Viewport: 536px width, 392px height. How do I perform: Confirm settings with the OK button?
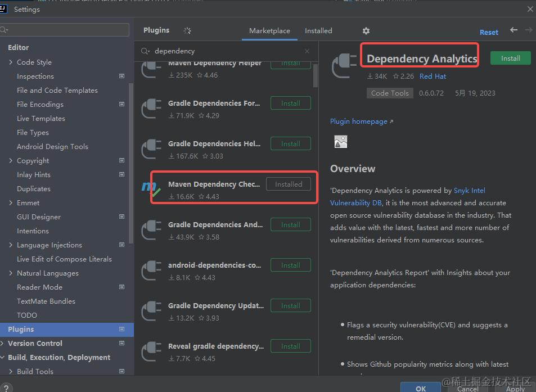[421, 388]
